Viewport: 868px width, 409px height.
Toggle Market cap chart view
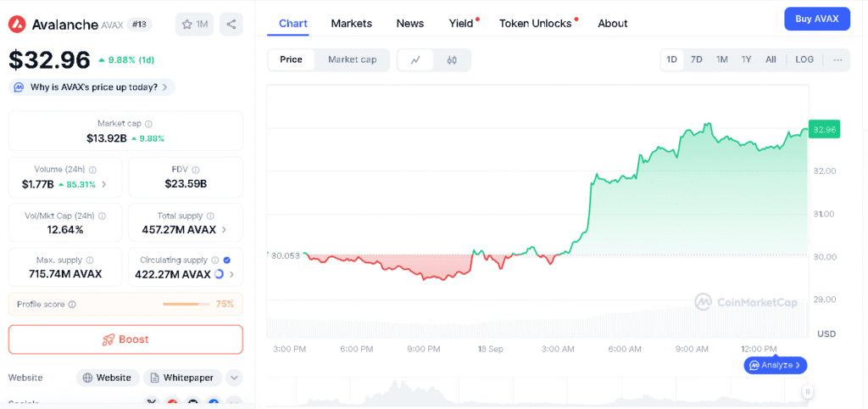click(x=352, y=60)
